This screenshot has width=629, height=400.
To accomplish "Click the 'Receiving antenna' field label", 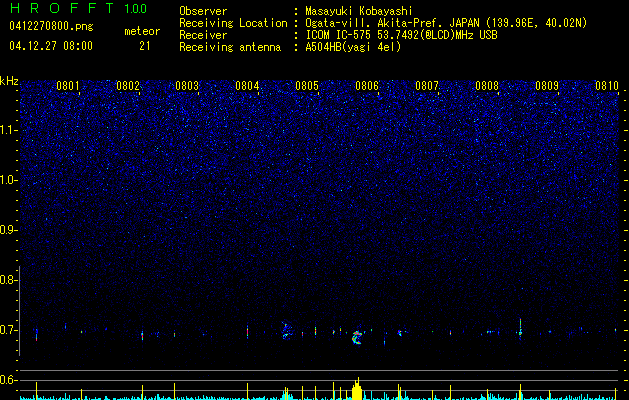I will click(x=230, y=47).
